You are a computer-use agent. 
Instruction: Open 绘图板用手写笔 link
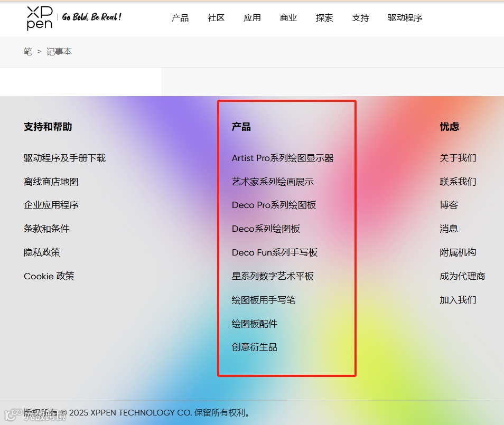click(264, 300)
